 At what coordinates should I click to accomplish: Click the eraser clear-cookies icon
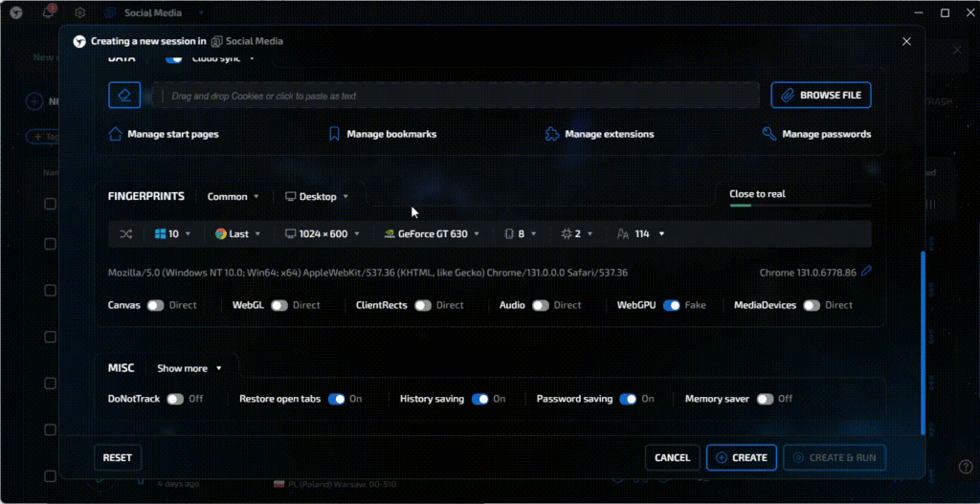coord(124,95)
